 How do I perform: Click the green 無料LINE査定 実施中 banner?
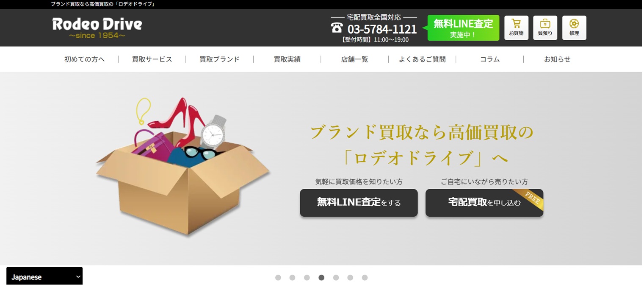pyautogui.click(x=463, y=28)
